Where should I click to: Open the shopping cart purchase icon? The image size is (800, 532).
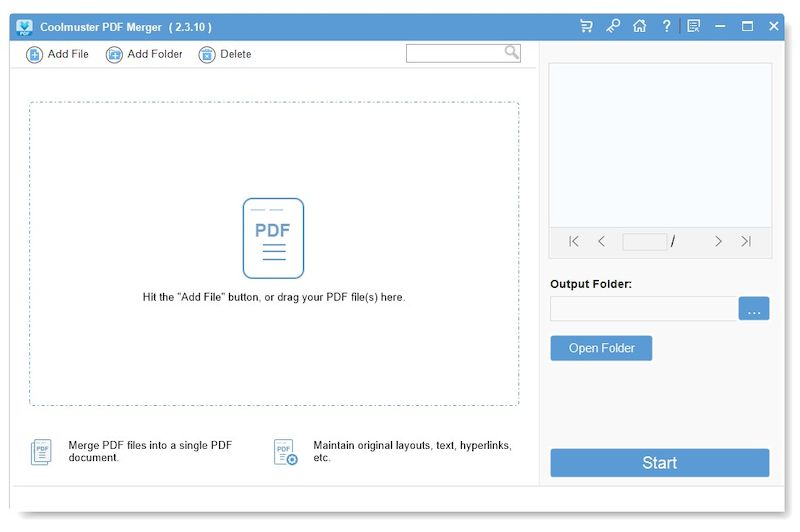point(586,26)
